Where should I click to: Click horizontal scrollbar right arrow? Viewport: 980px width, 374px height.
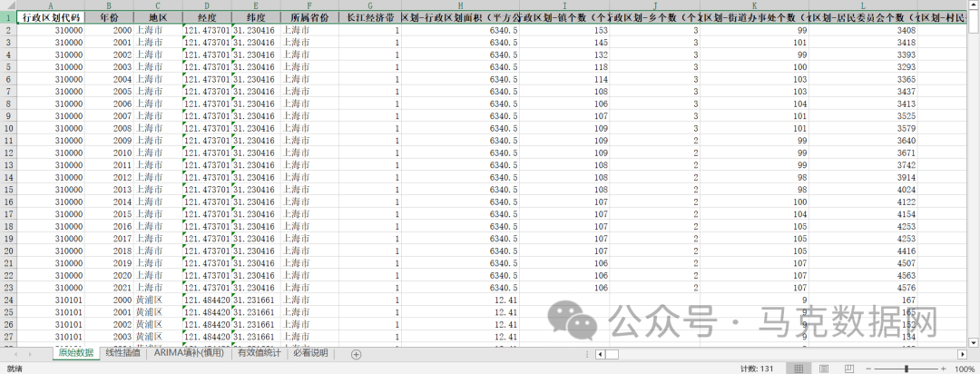(963, 355)
